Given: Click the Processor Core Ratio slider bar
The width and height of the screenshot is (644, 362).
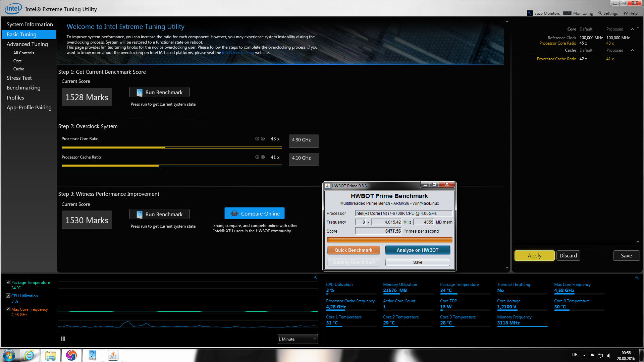Looking at the screenshot, I should pyautogui.click(x=172, y=147).
